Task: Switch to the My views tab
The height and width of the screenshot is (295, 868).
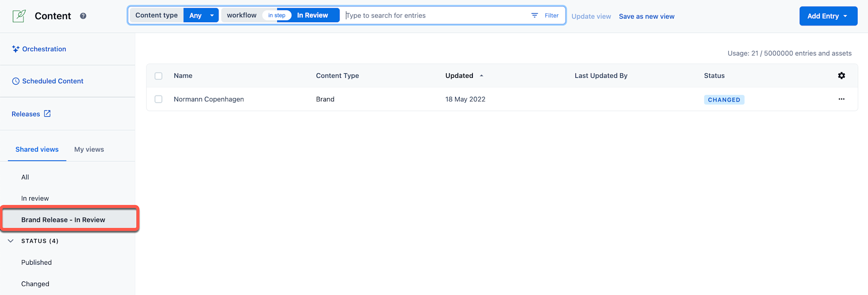Action: [x=89, y=149]
